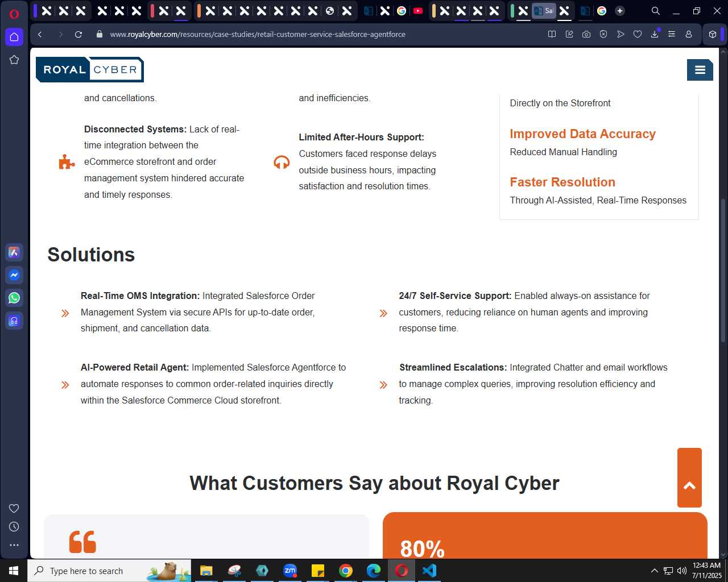Viewport: 728px width, 582px height.
Task: Click the '80%' statistic text
Action: [422, 549]
